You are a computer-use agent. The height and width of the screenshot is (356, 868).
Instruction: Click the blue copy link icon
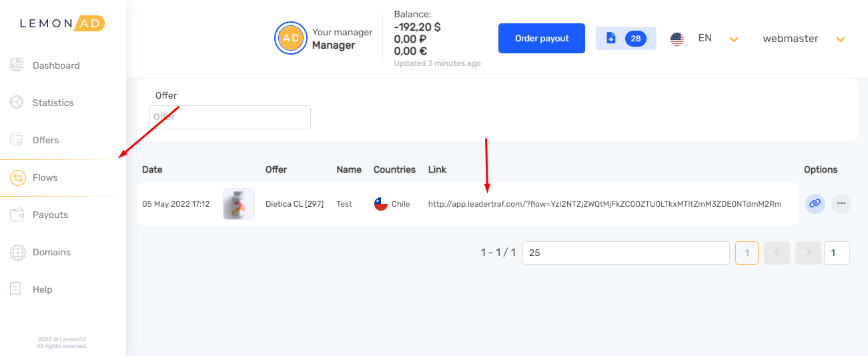tap(814, 204)
